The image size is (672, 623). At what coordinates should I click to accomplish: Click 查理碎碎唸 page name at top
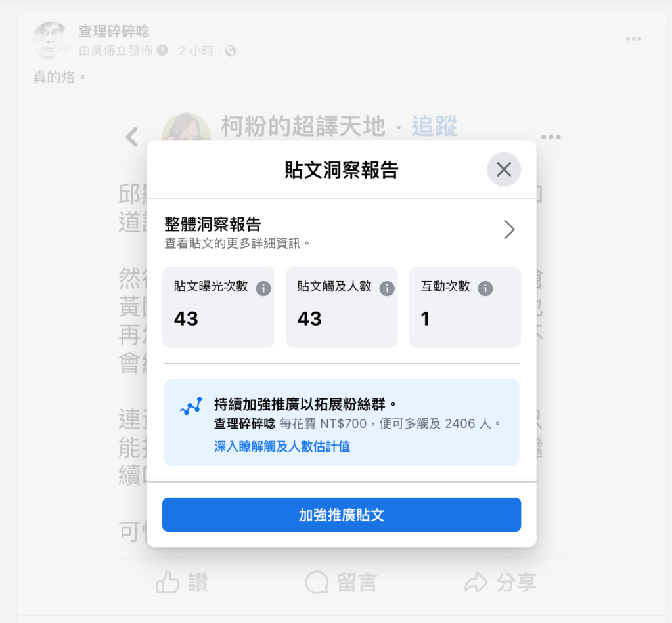point(114,31)
